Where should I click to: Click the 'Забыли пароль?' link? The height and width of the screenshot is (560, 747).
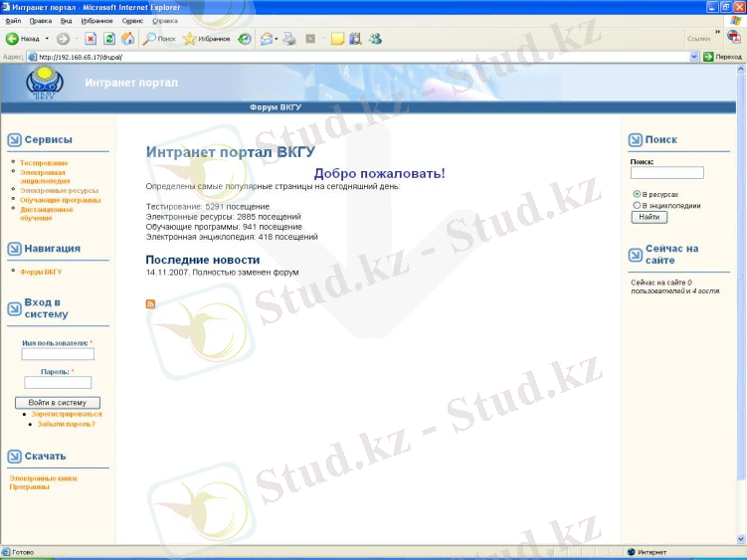[x=67, y=424]
